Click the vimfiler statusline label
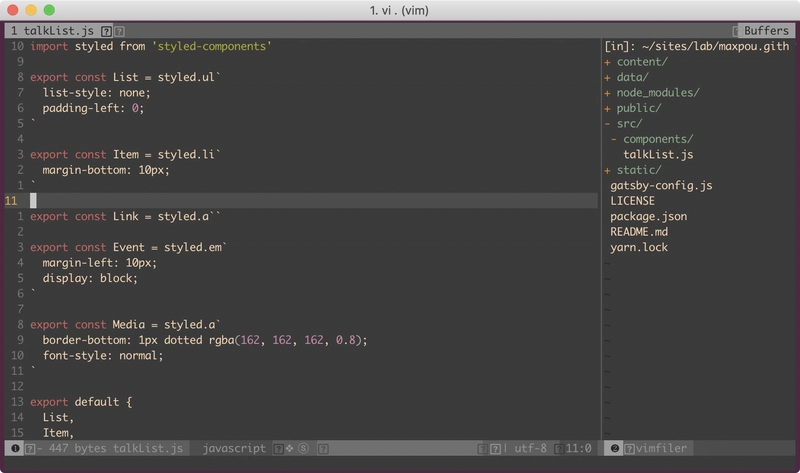Screen dimensions: 800x473 [x=661, y=449]
